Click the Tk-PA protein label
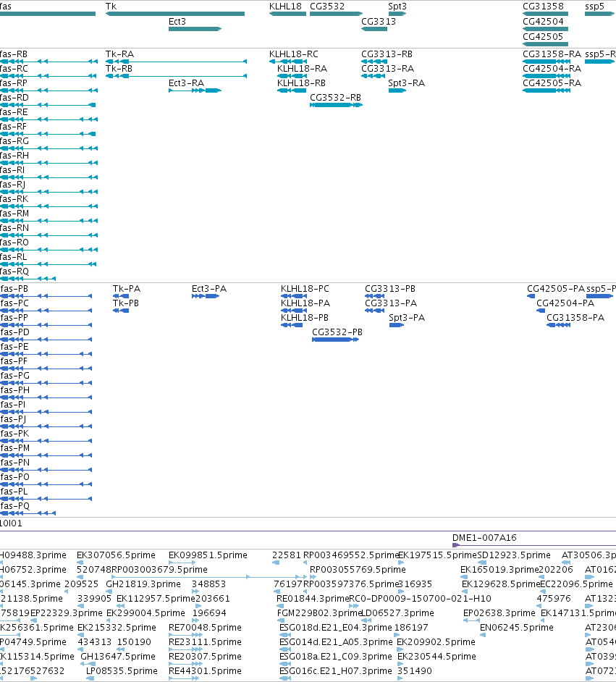 point(127,289)
